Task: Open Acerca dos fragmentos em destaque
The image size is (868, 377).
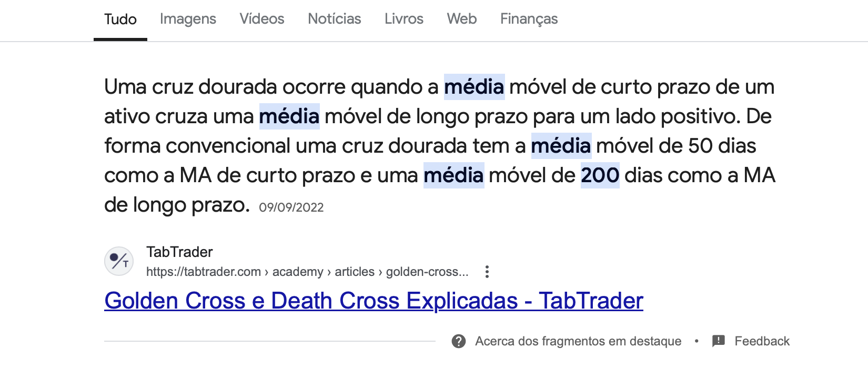Action: point(578,341)
